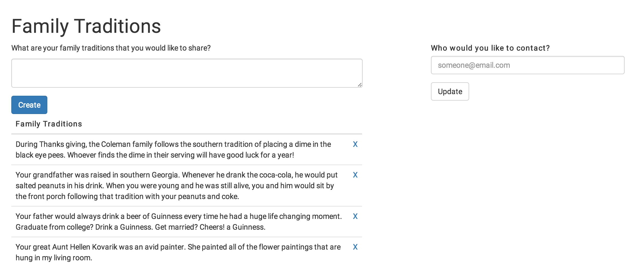The width and height of the screenshot is (644, 277).
Task: Delete the Thanksgiving dime tradition entry
Action: click(x=355, y=144)
